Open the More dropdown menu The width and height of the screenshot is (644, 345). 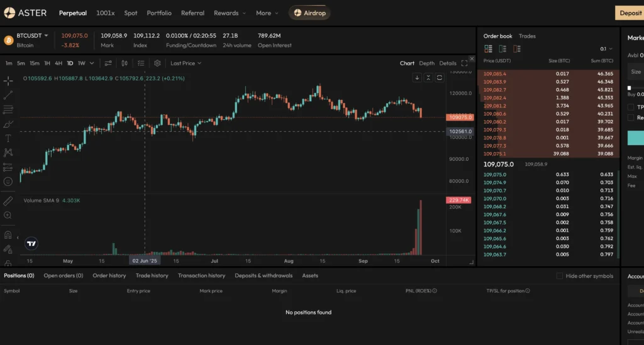[x=267, y=13]
